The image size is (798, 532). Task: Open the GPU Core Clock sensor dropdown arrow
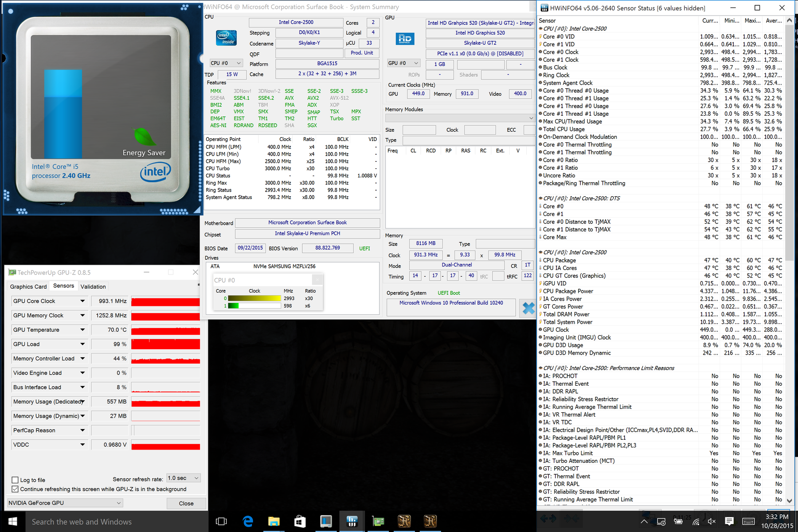(82, 301)
